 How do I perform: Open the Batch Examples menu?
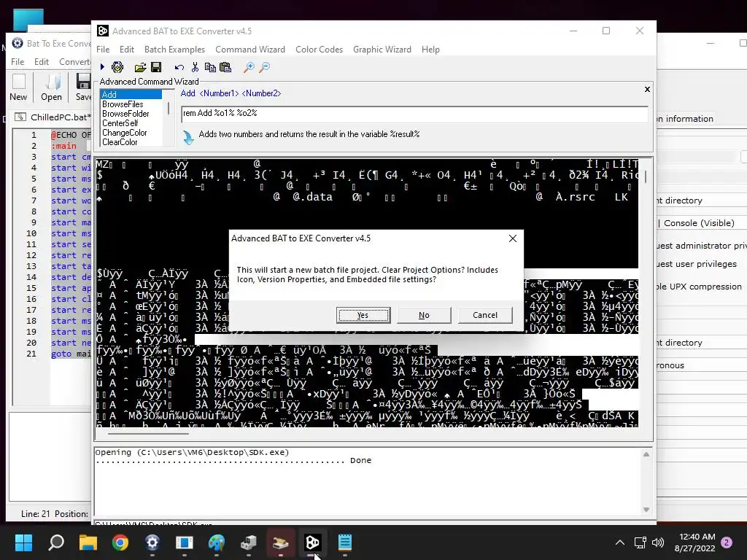click(x=174, y=50)
